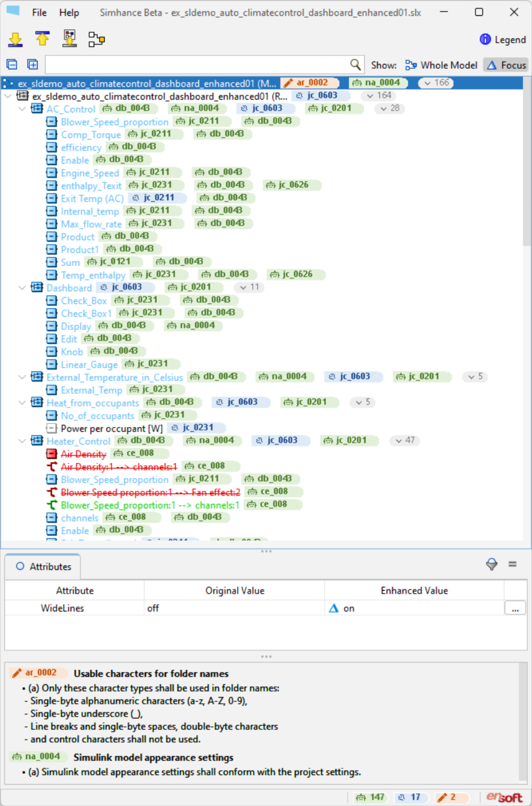Collapse the Heat_from_occupants node
This screenshot has height=806, width=532.
pyautogui.click(x=22, y=402)
